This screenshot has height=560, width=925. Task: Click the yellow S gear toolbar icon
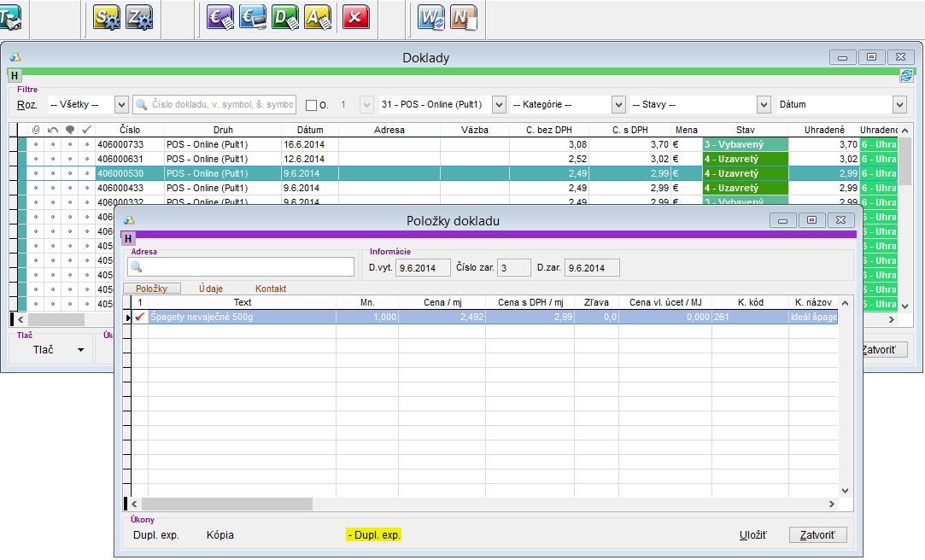point(107,17)
